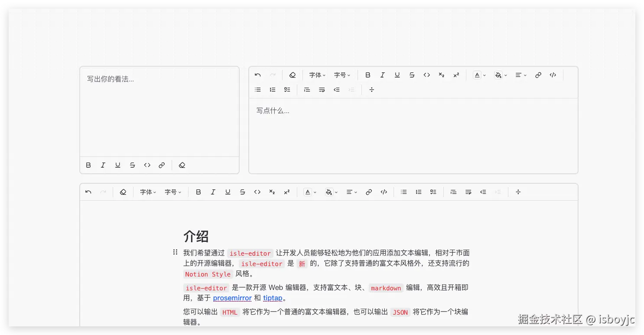Screen dimensions: 644x335
Task: Select the superscript tool
Action: 456,75
